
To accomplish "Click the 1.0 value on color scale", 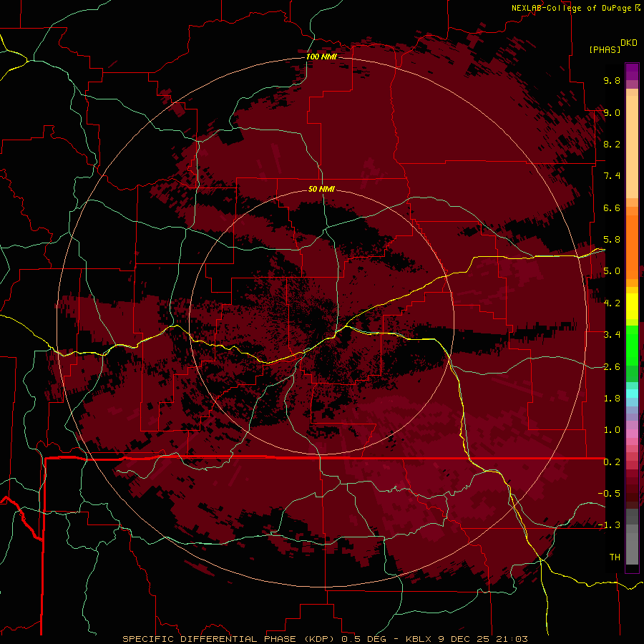I will click(612, 430).
